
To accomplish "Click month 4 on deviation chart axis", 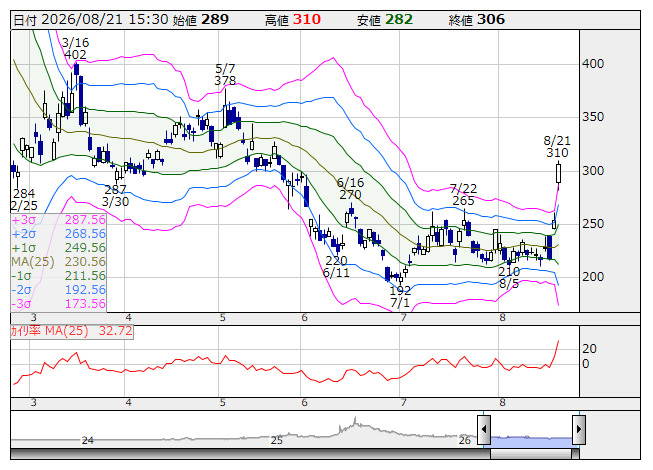I will (x=128, y=403).
